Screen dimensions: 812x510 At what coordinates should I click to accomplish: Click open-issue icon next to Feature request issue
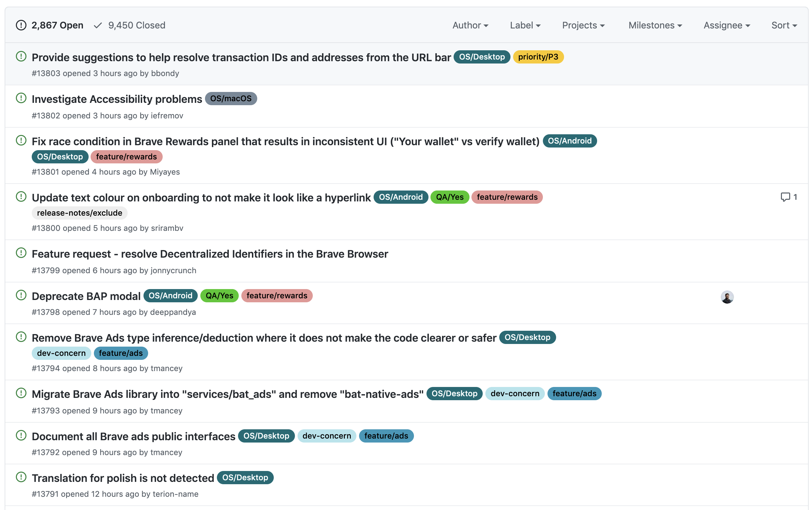tap(21, 253)
